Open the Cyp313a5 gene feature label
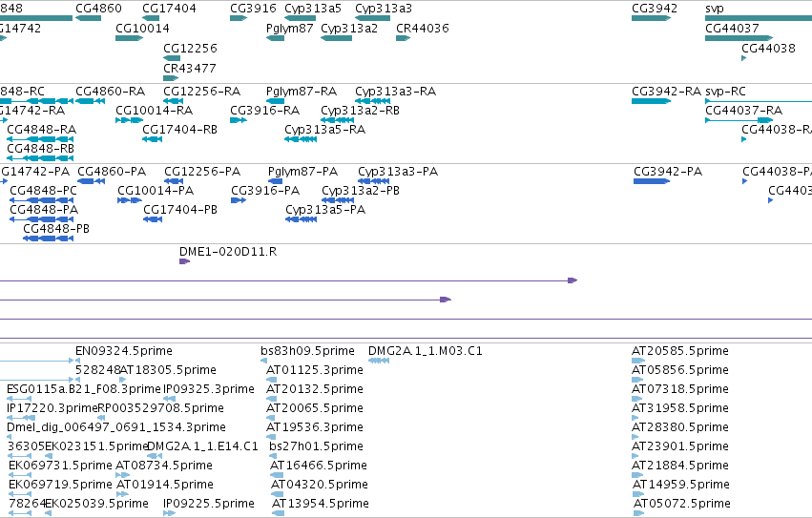The width and height of the screenshot is (812, 518). 313,9
